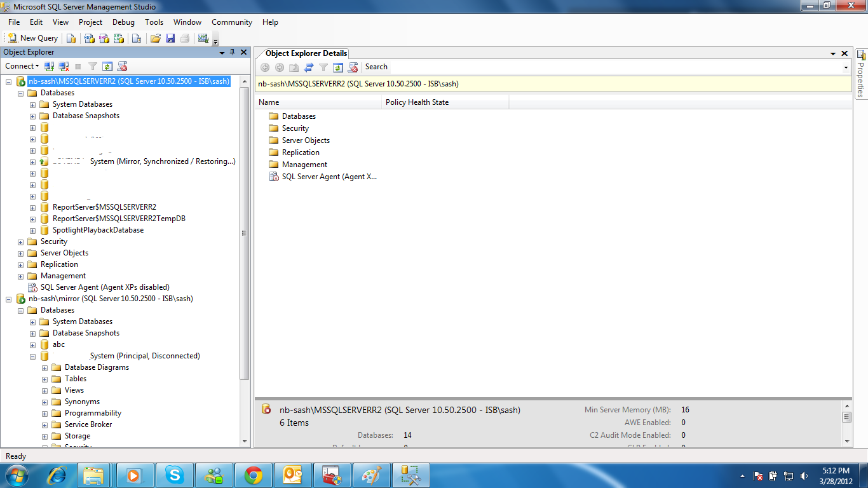Refresh the Object Explorer tree
Screen dimensions: 868x488
click(106, 66)
